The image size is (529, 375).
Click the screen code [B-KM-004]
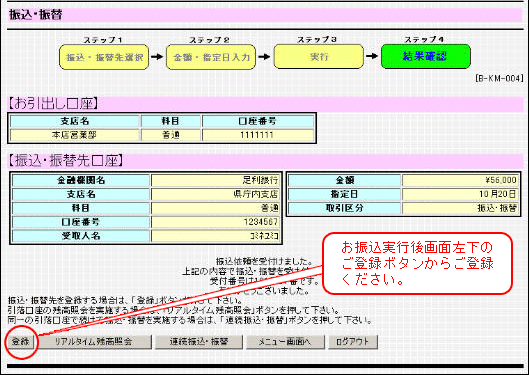(499, 78)
